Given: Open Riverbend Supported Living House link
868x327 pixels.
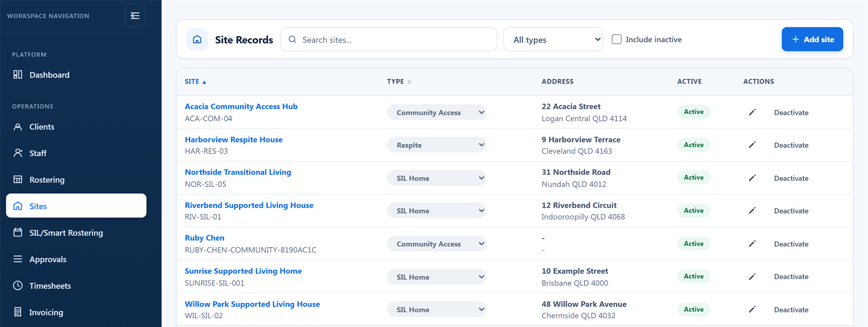Looking at the screenshot, I should (x=249, y=205).
